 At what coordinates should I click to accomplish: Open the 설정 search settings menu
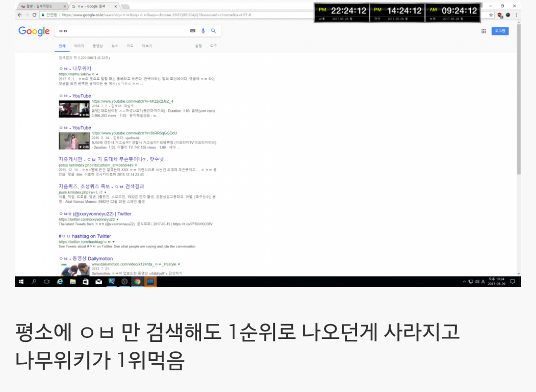[x=198, y=46]
